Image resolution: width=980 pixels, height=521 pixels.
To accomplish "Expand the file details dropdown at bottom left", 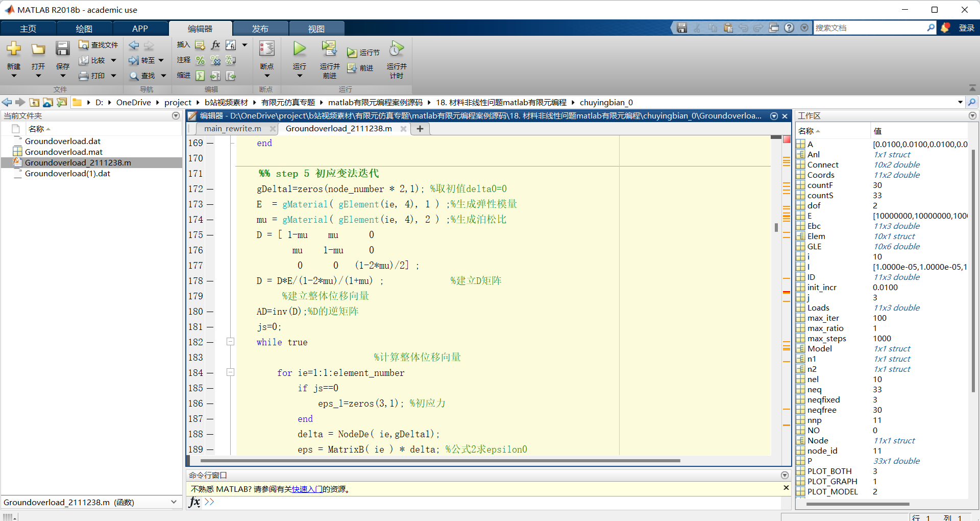I will [174, 502].
